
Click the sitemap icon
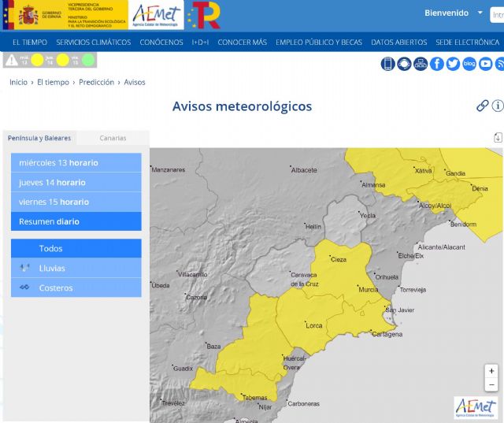tap(421, 64)
